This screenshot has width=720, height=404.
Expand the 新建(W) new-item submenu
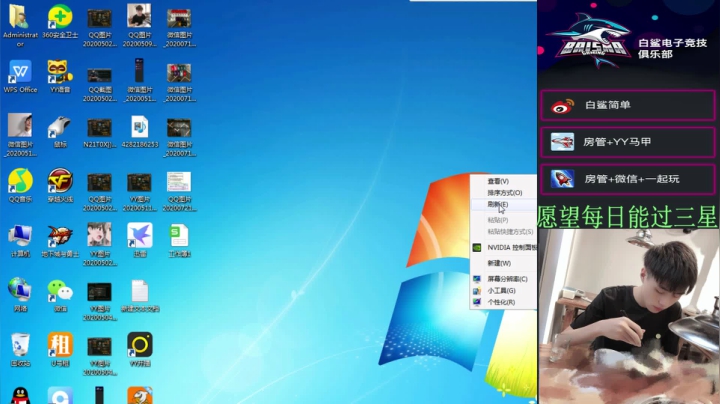(x=499, y=263)
